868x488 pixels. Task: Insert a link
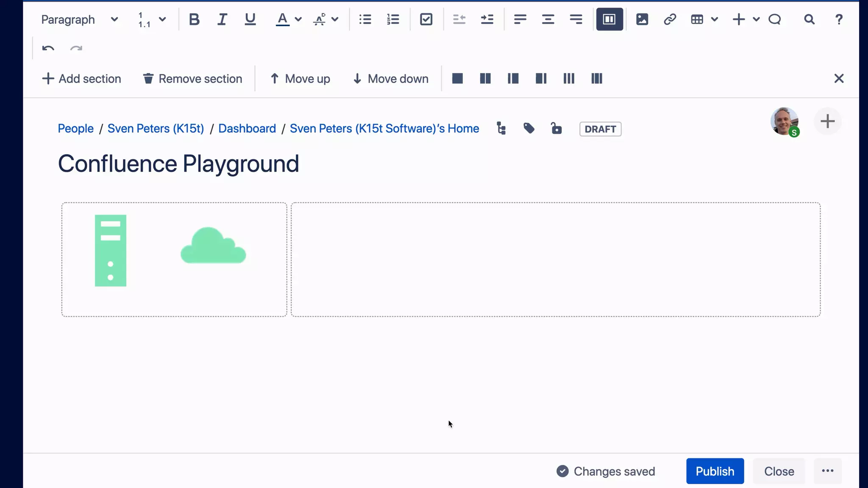(x=670, y=19)
